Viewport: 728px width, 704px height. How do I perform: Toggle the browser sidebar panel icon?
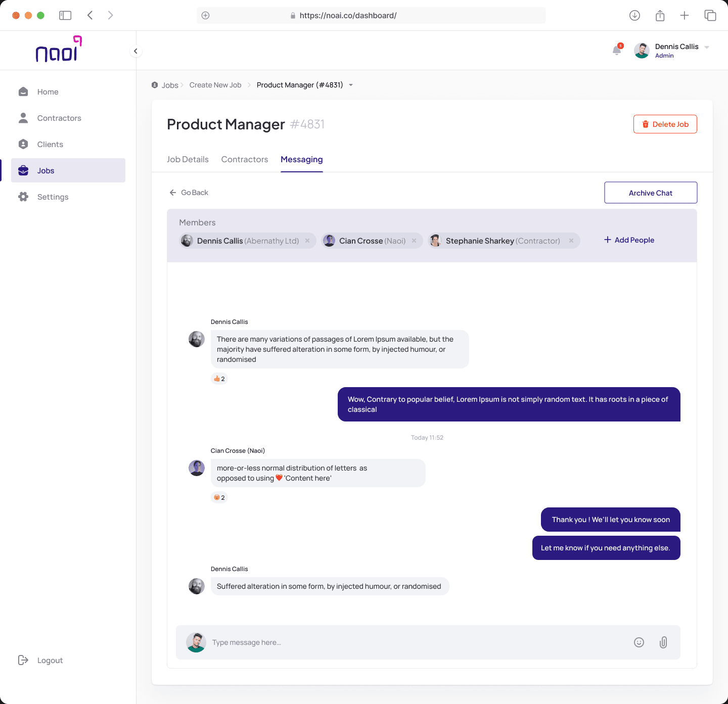[x=65, y=15]
